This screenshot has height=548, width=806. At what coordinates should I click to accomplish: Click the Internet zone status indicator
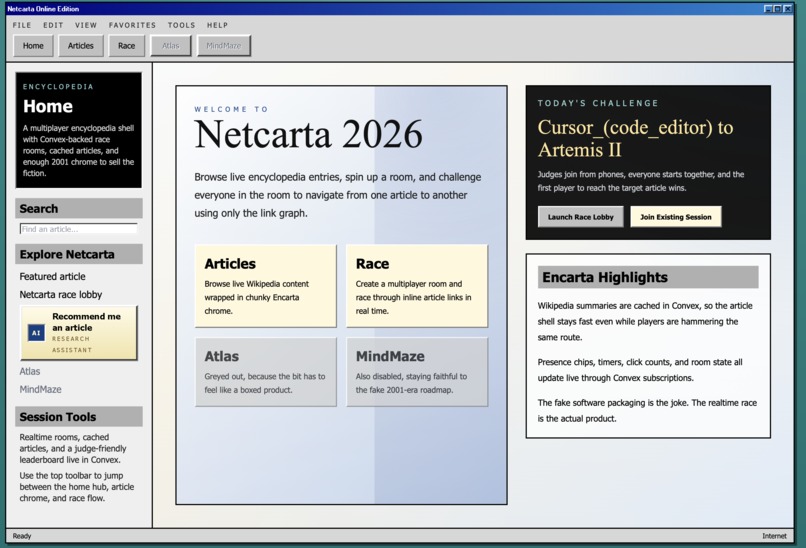click(774, 536)
